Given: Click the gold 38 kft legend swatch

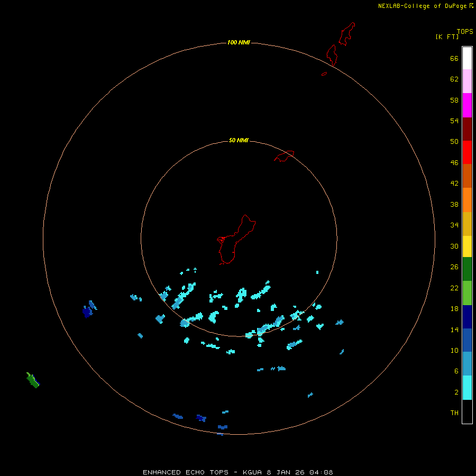Looking at the screenshot, I should [x=467, y=224].
